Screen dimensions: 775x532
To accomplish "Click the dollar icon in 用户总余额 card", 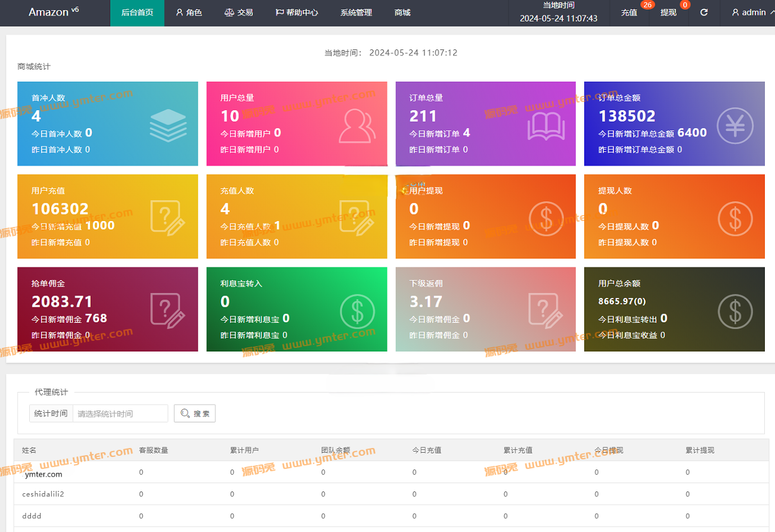I will pos(735,312).
